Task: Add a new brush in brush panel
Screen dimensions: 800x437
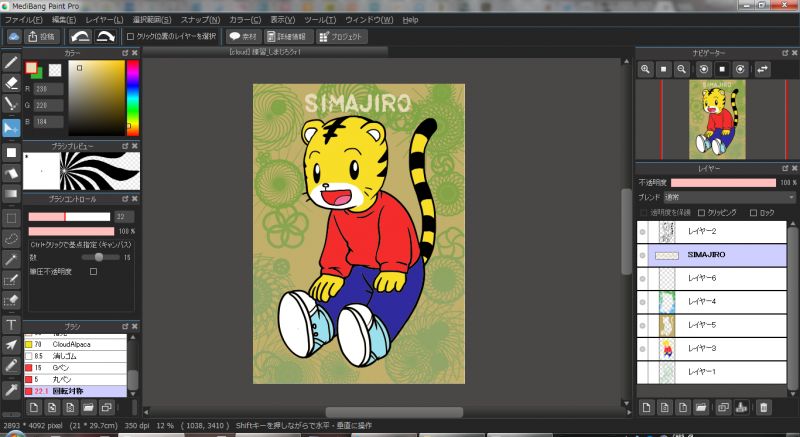Action: [34, 407]
